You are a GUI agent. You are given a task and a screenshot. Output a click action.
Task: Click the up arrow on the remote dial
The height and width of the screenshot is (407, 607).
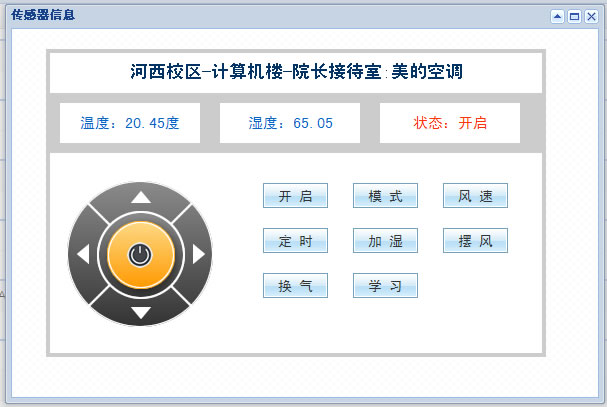(141, 197)
